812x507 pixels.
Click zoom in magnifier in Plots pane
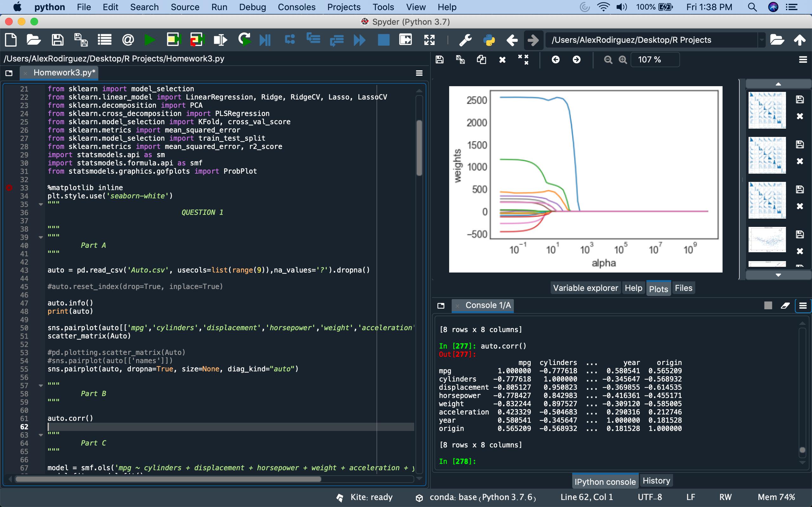(623, 60)
